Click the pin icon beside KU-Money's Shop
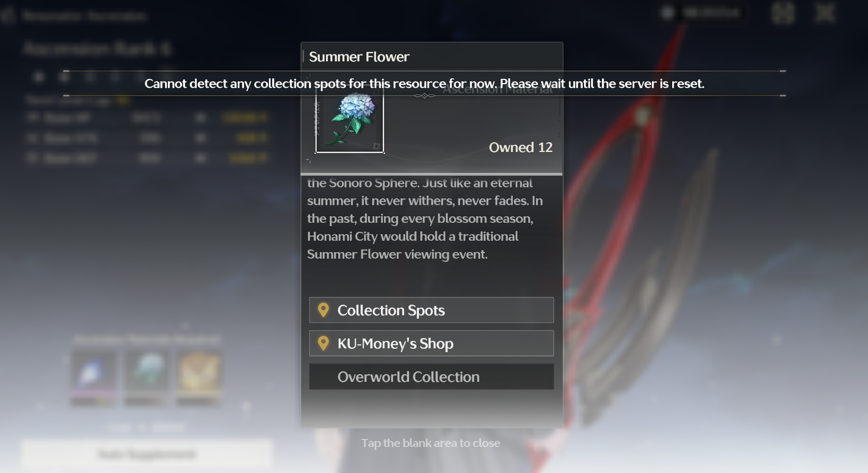 click(x=323, y=343)
